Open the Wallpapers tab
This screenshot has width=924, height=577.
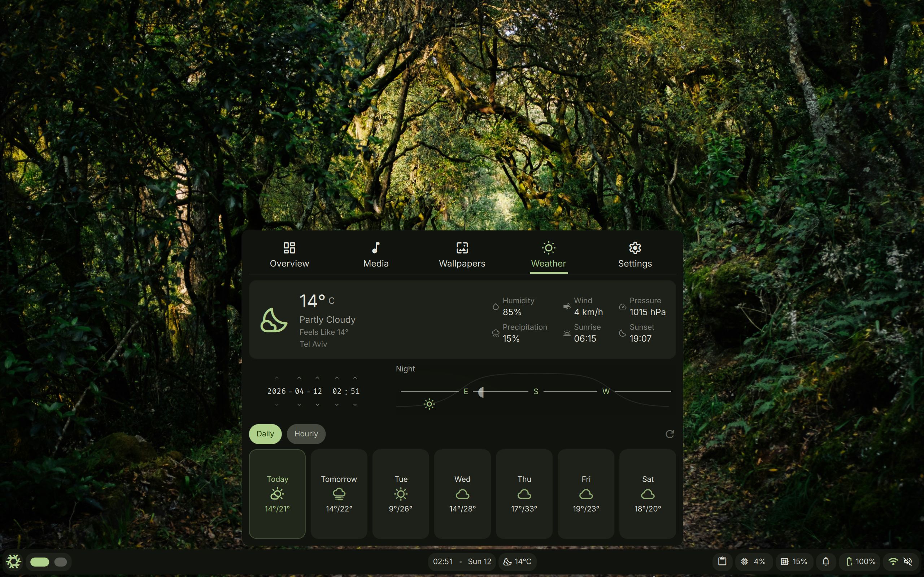point(462,255)
